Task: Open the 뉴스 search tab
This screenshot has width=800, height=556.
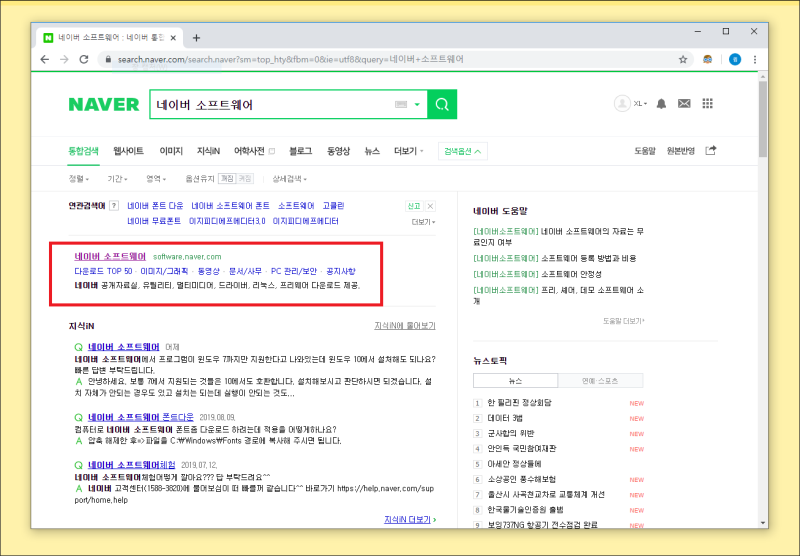Action: [372, 151]
